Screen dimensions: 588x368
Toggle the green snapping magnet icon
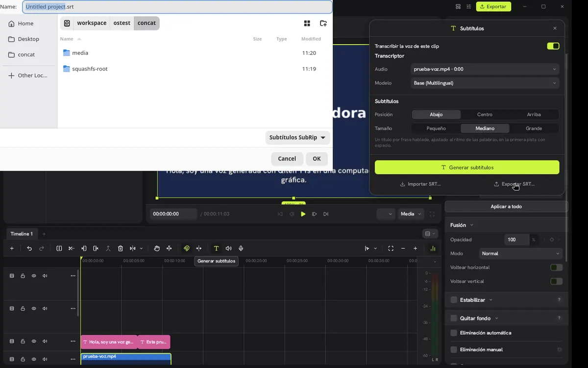click(186, 248)
